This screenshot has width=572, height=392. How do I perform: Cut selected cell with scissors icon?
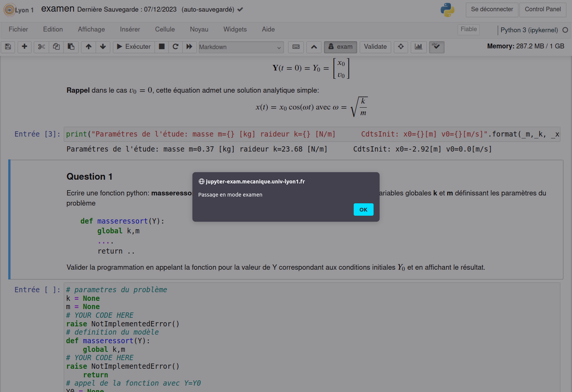[41, 47]
